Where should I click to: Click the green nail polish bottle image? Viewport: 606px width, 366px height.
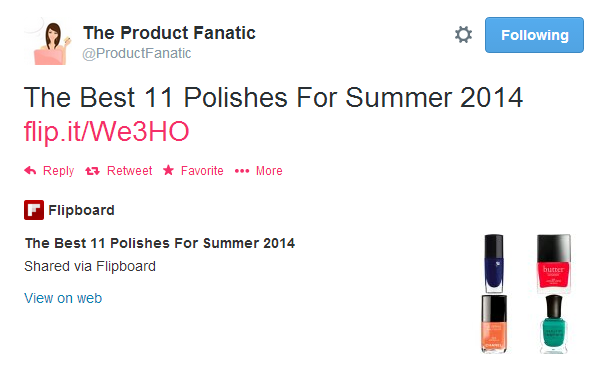(553, 325)
